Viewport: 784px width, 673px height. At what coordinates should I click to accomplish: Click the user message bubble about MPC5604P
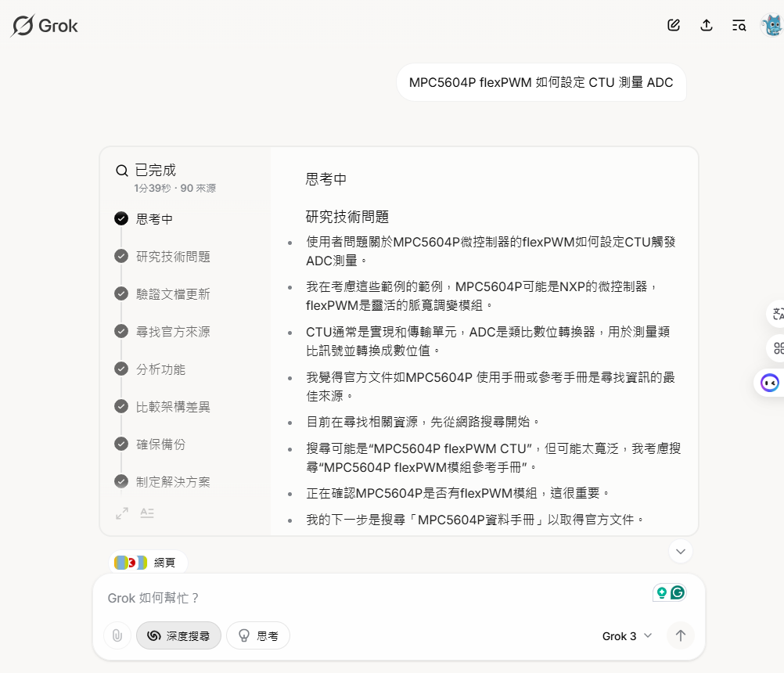point(541,82)
